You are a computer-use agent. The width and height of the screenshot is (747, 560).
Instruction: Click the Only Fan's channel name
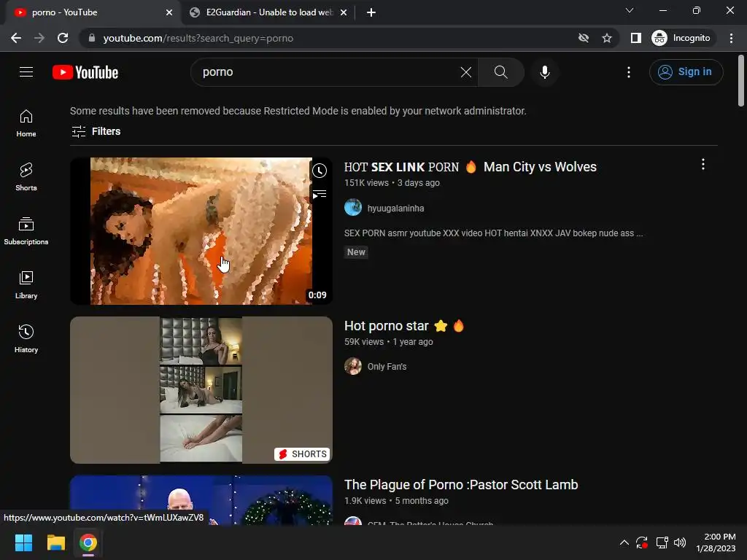tap(387, 367)
